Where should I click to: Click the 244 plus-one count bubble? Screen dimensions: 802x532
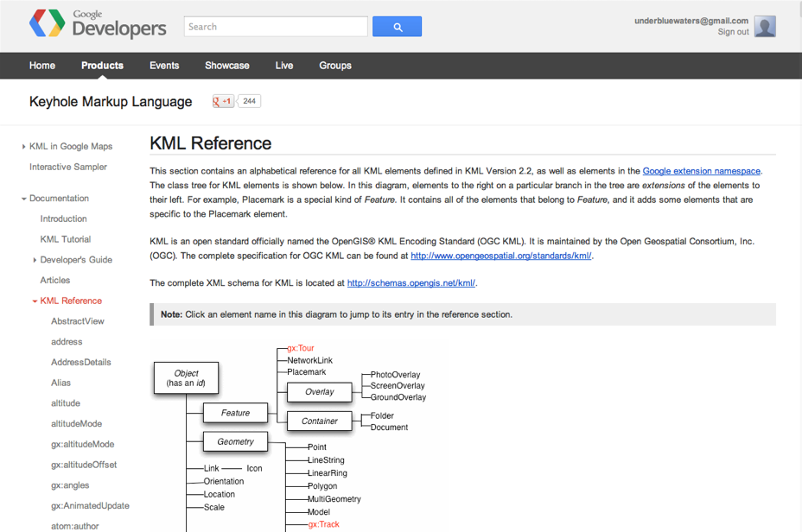click(x=249, y=101)
